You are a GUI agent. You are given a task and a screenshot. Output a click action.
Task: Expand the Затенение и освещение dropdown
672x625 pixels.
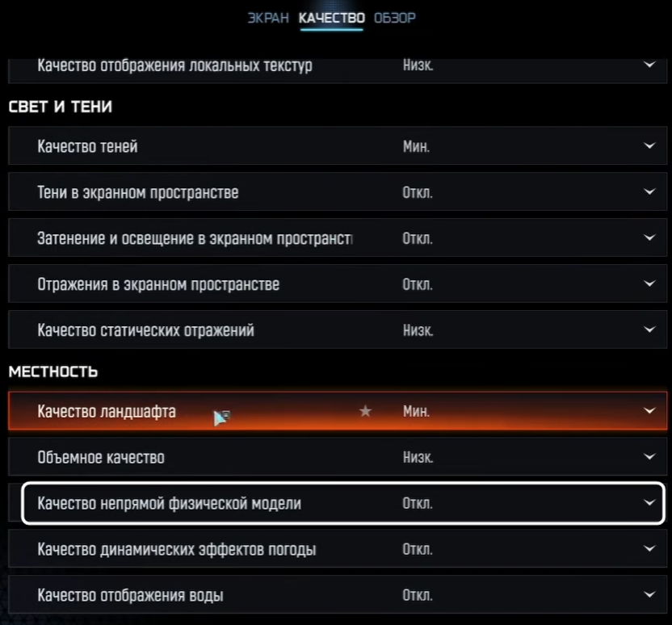651,237
